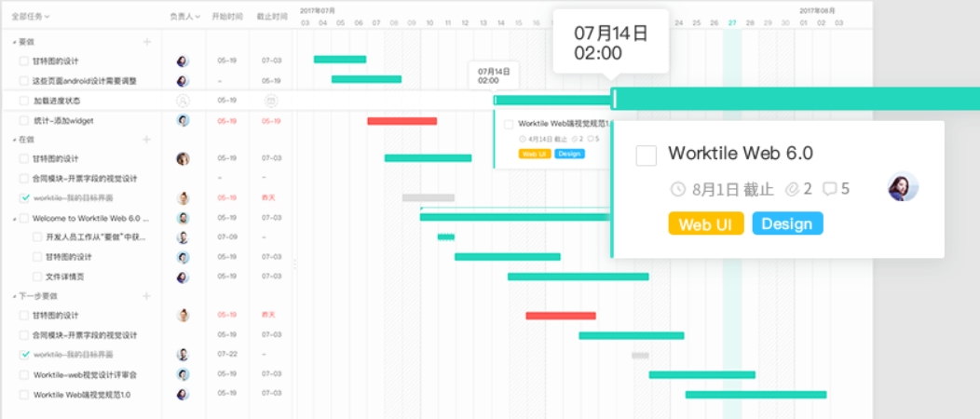
Task: Check the 这些页面android设计需要调整 task
Action: point(23,81)
